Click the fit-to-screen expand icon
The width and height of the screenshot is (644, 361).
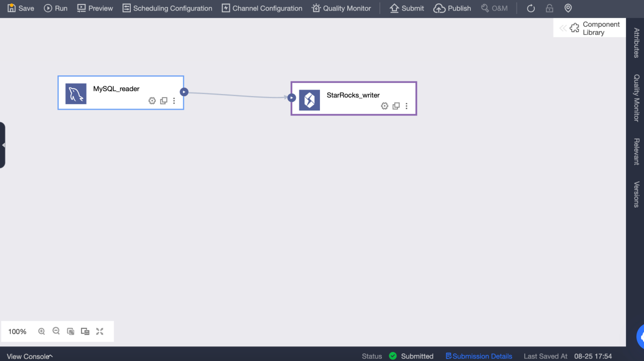[x=100, y=331]
